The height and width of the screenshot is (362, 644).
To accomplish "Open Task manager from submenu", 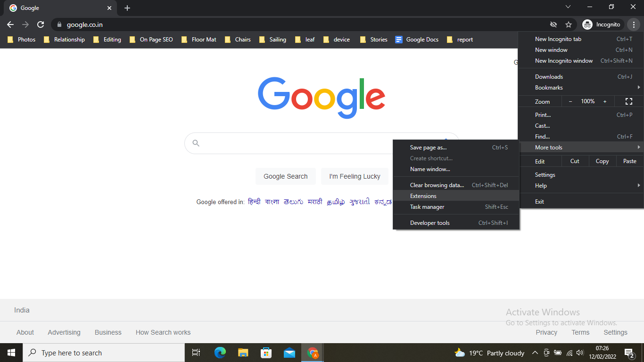I will (456, 207).
